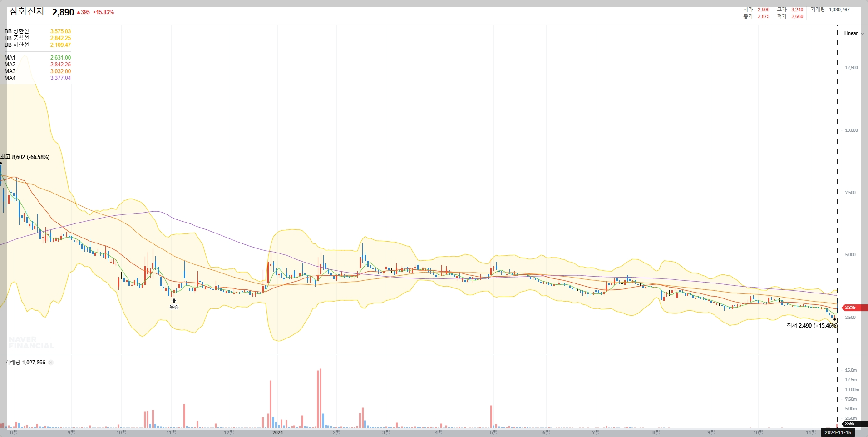Select the MA2 legend entry

pos(10,65)
